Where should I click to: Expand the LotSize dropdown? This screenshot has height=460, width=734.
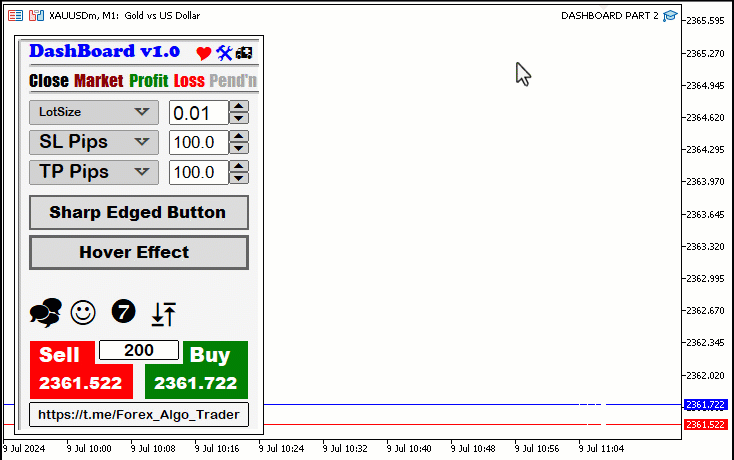click(94, 112)
